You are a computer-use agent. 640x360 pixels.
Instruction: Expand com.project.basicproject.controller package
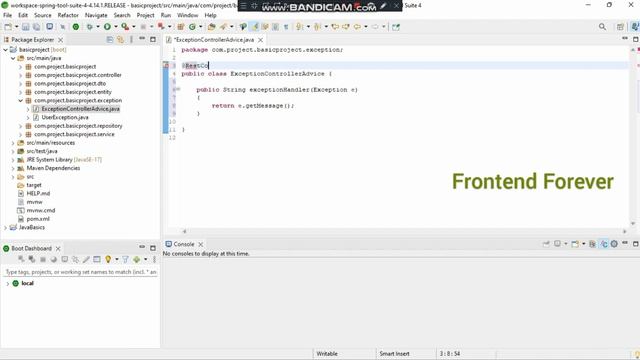[x=20, y=75]
